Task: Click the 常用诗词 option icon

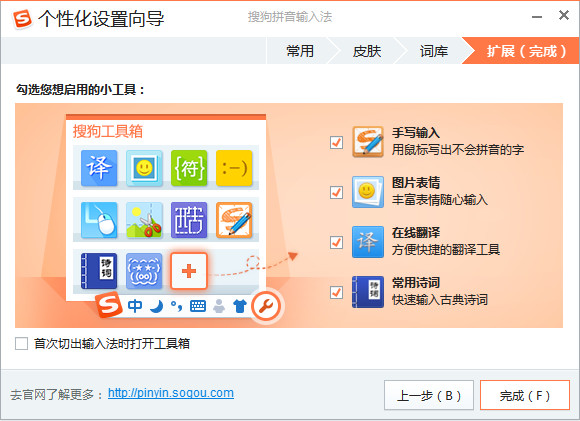Action: 367,292
